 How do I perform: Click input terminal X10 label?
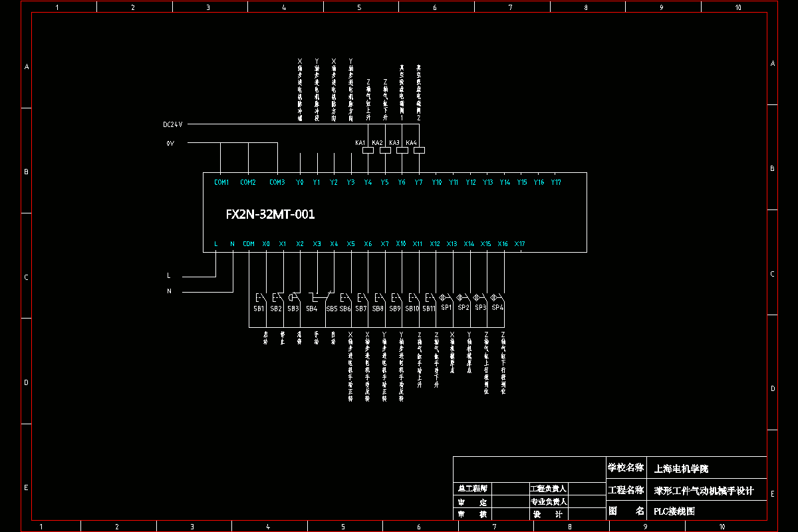click(x=401, y=244)
